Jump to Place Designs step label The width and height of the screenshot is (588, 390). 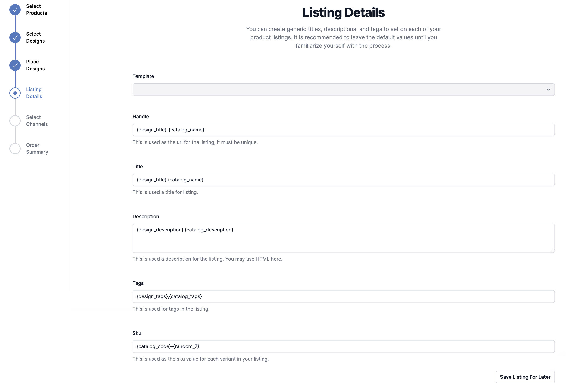pyautogui.click(x=35, y=65)
